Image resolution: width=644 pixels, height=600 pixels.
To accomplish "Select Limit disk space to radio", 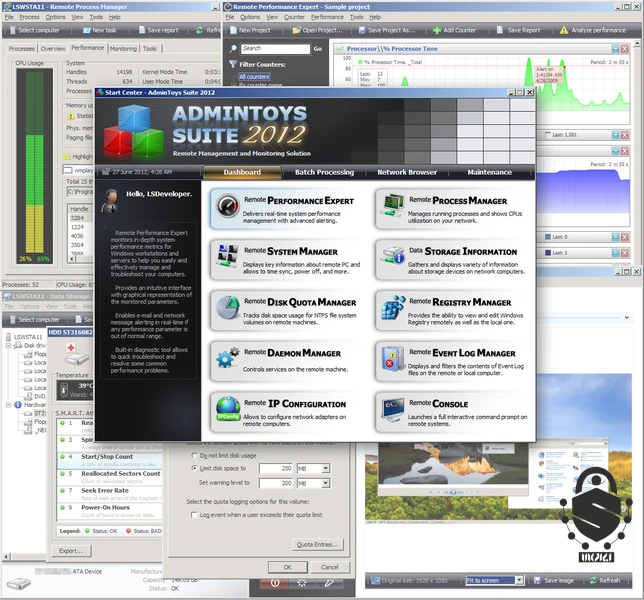I will click(x=195, y=468).
